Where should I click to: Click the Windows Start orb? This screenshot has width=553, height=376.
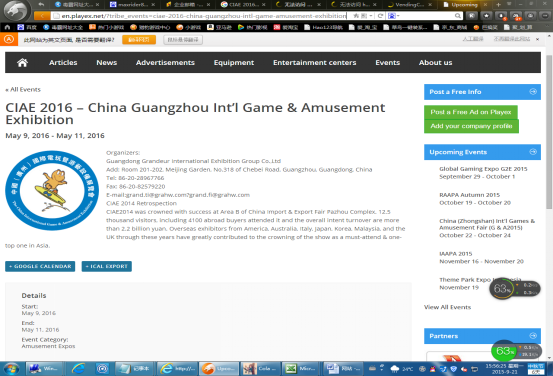click(12, 369)
